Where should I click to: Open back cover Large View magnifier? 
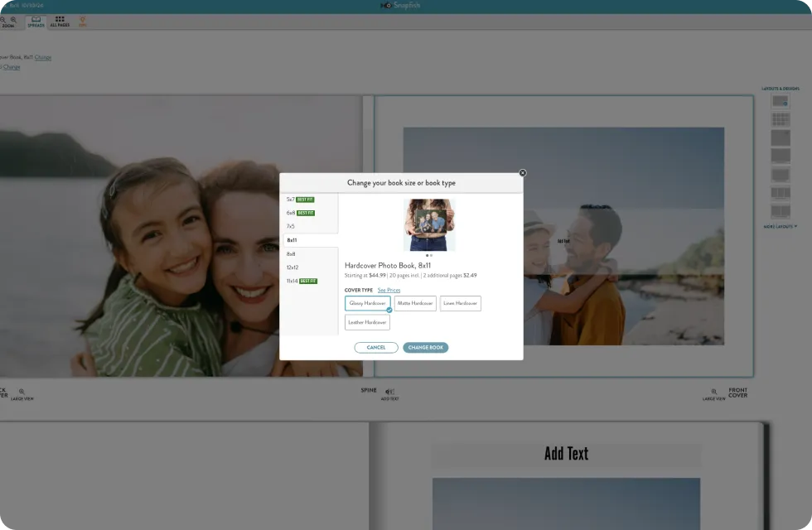pos(22,393)
